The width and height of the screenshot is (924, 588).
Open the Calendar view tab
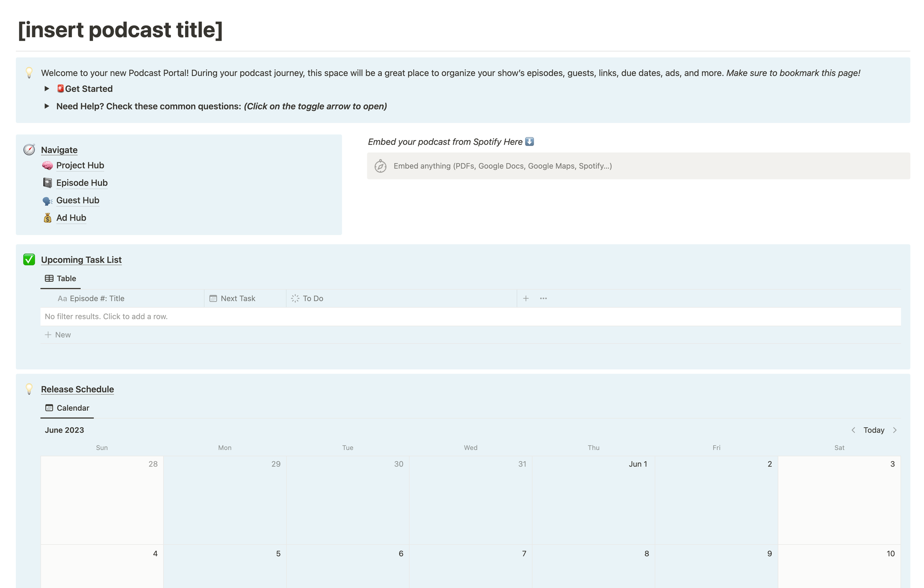pos(67,408)
